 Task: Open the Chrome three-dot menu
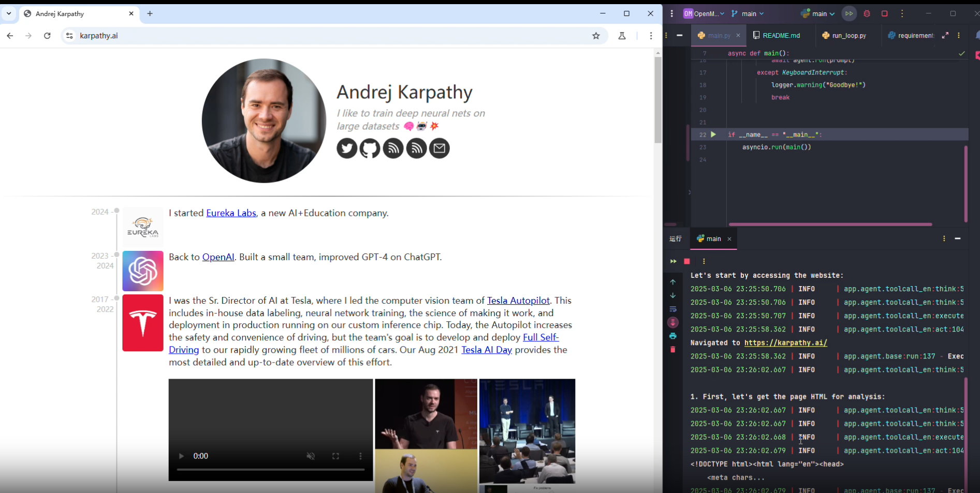click(651, 36)
